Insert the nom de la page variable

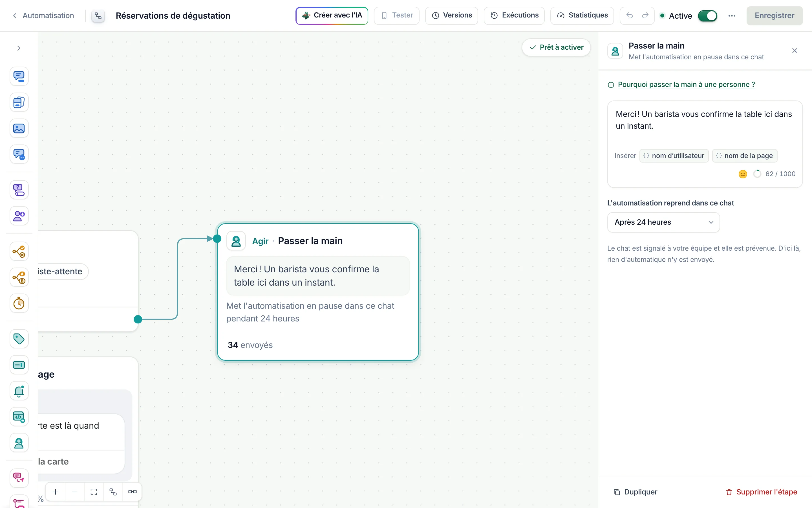pos(745,156)
